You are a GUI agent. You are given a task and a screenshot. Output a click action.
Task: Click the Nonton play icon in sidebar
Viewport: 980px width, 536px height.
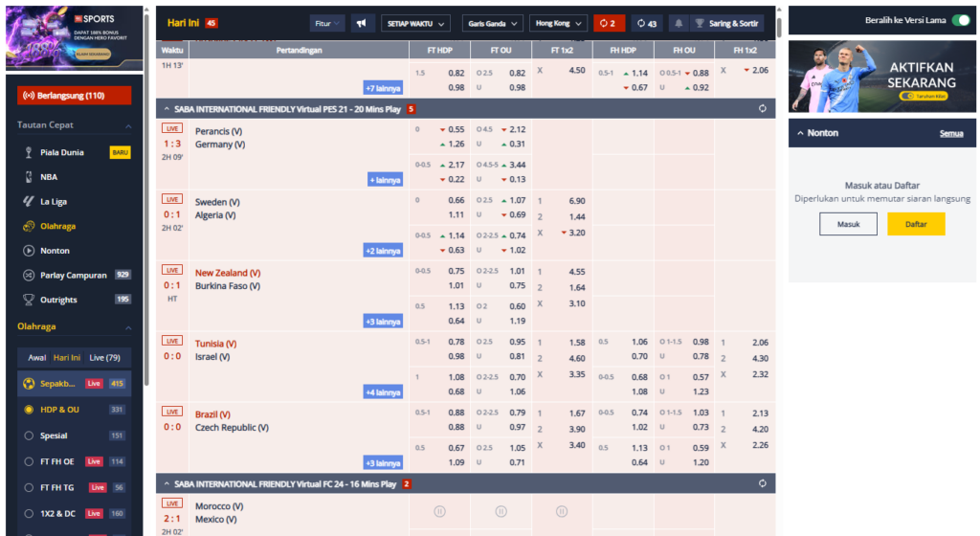[x=30, y=251]
